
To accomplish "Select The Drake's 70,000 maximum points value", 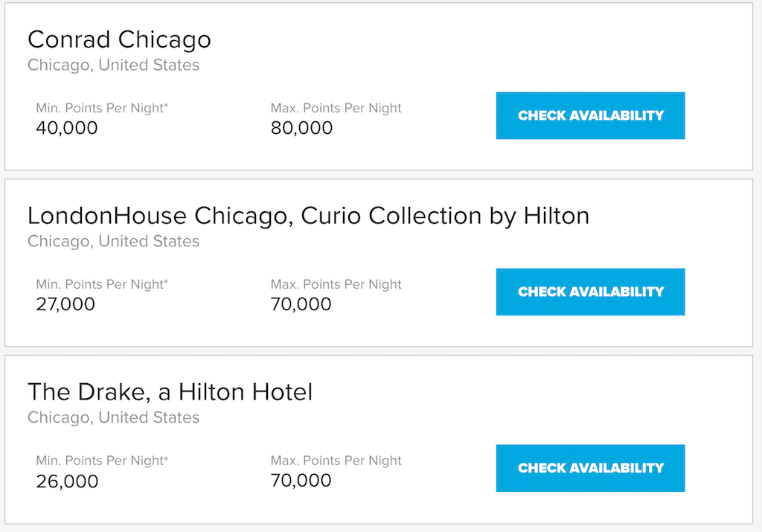I will pyautogui.click(x=301, y=481).
